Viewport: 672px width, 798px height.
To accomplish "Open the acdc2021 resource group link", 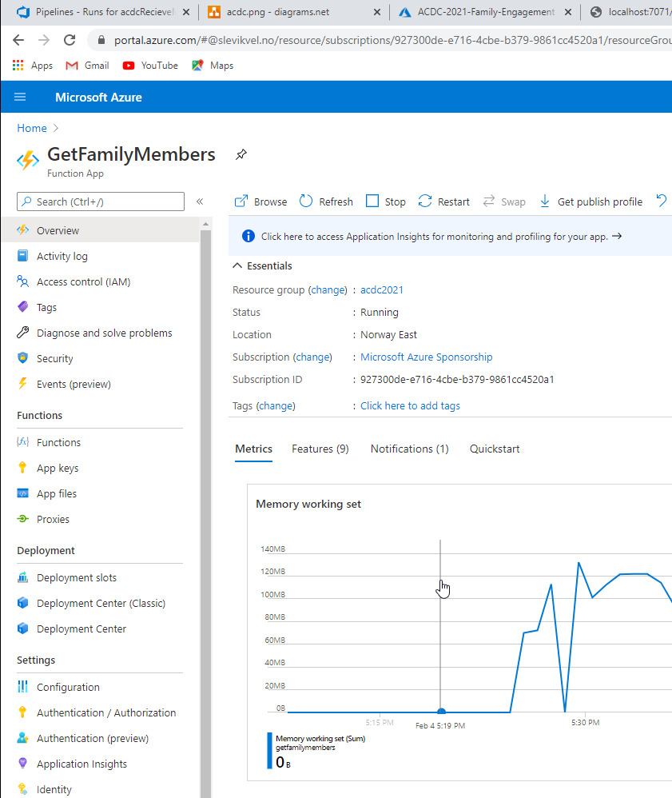I will pos(381,289).
